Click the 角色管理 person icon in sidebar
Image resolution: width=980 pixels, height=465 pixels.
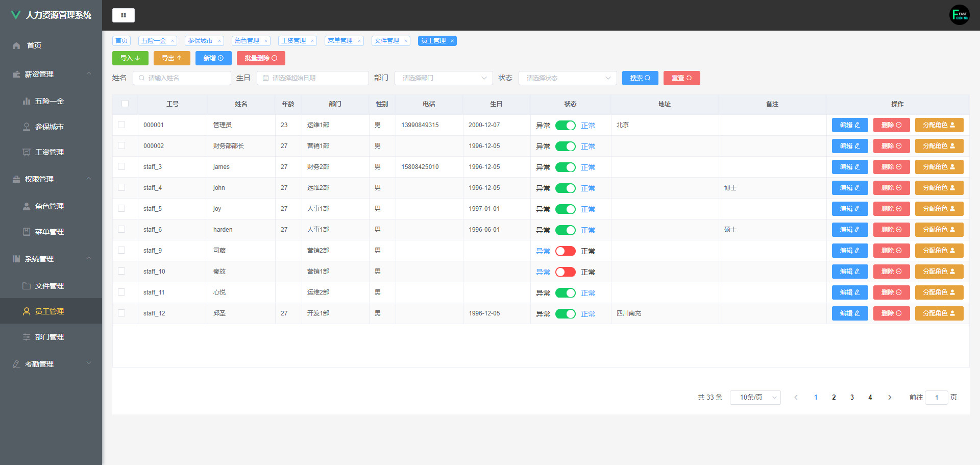[27, 206]
